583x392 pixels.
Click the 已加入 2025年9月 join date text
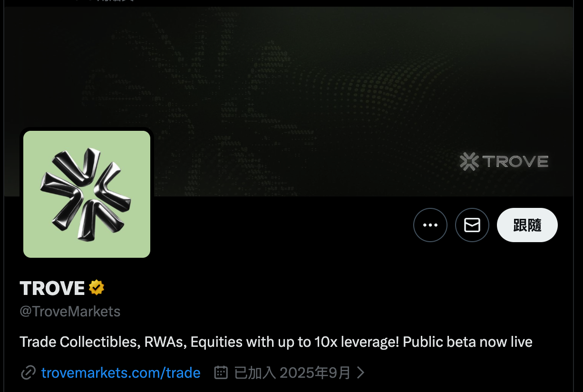click(292, 372)
